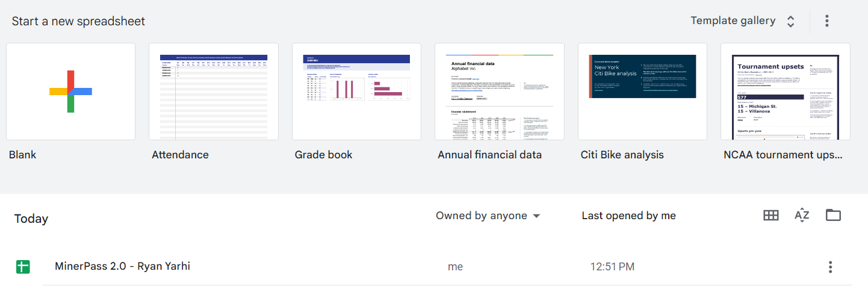Screen dimensions: 868x286
Task: Open the NCAA tournament upsets template
Action: click(x=786, y=92)
